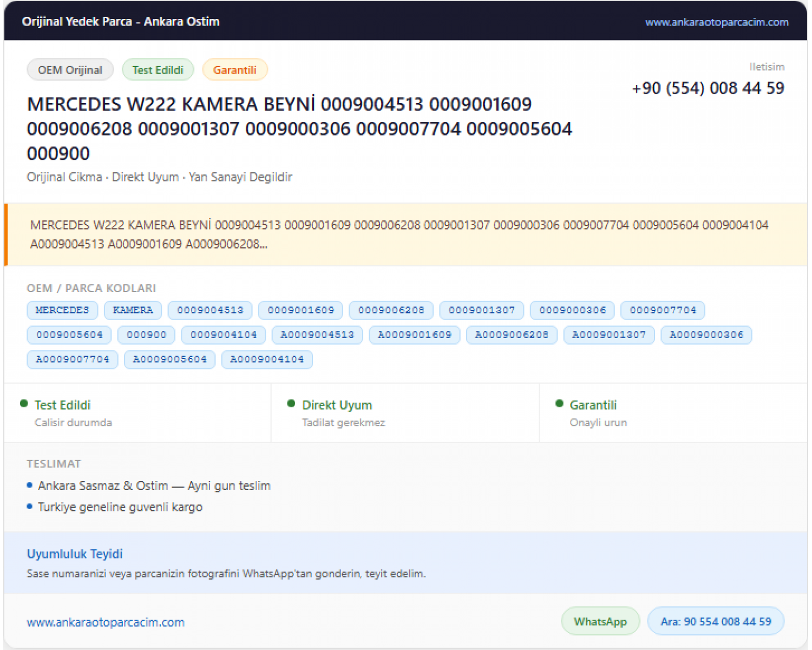
Task: Select the OEM Orijinal badge
Action: pyautogui.click(x=70, y=70)
